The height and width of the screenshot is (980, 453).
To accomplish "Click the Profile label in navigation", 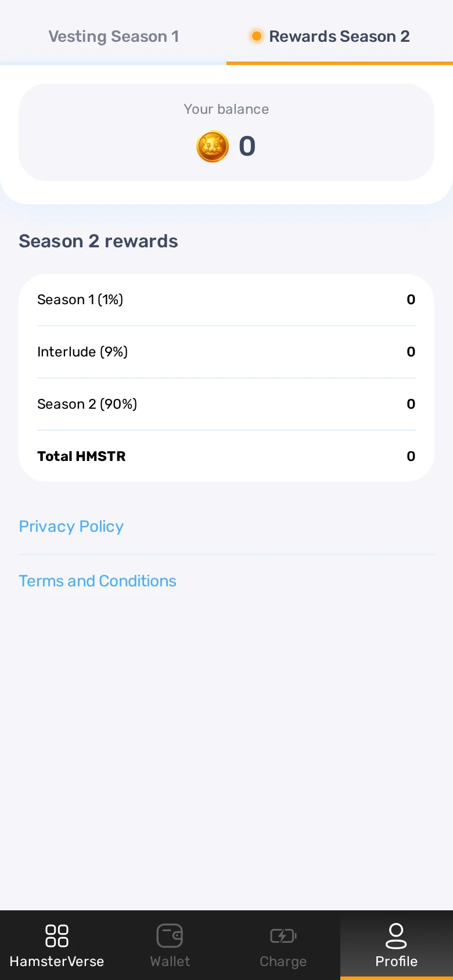I will pyautogui.click(x=396, y=961).
